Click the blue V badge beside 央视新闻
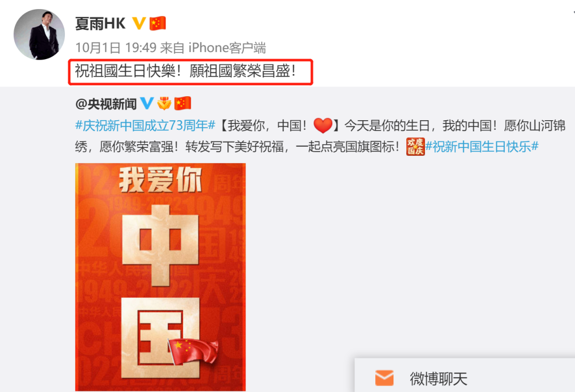The height and width of the screenshot is (392, 575). (x=147, y=103)
